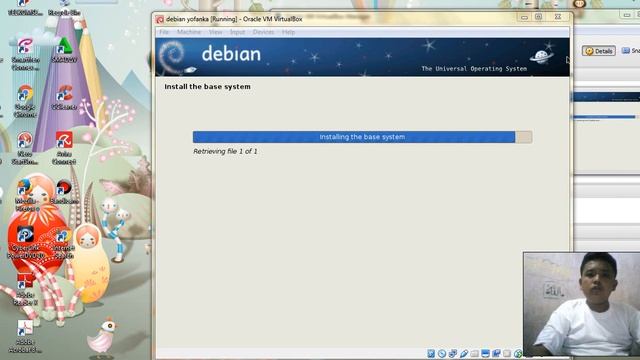Select the Internet shortcut beside PowerDVD
The image size is (640, 360).
point(63,242)
